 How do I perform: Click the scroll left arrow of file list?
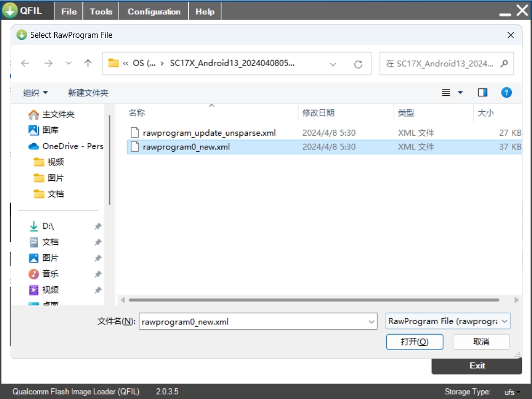123,300
